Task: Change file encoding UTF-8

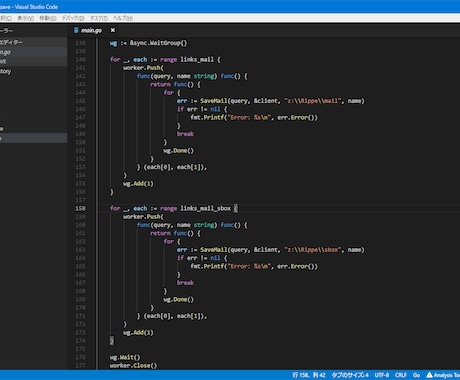Action: 382,375
